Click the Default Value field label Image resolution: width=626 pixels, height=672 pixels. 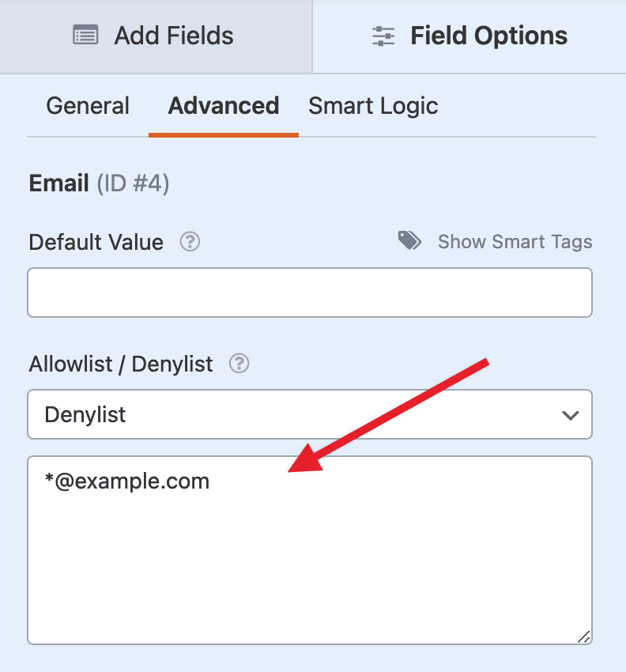point(96,242)
